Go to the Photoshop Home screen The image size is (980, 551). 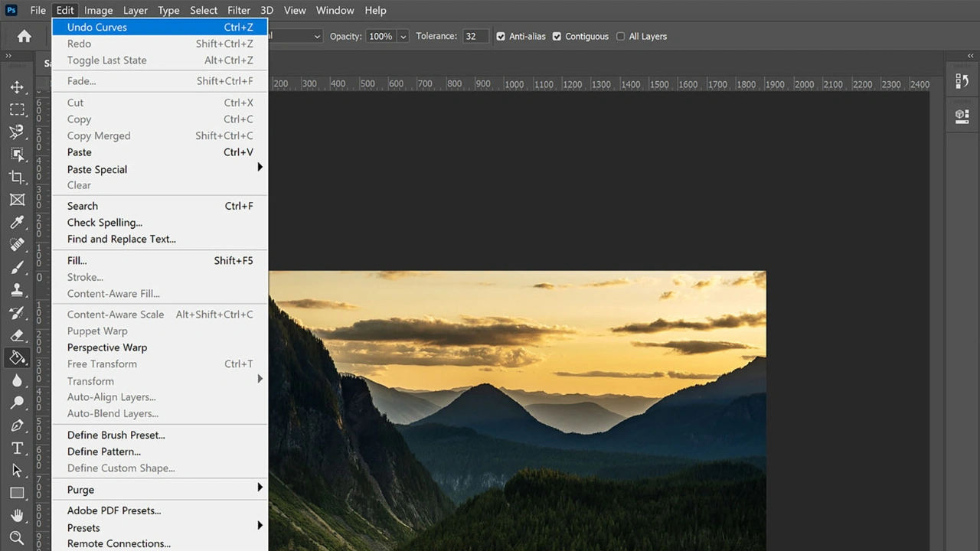pyautogui.click(x=24, y=36)
